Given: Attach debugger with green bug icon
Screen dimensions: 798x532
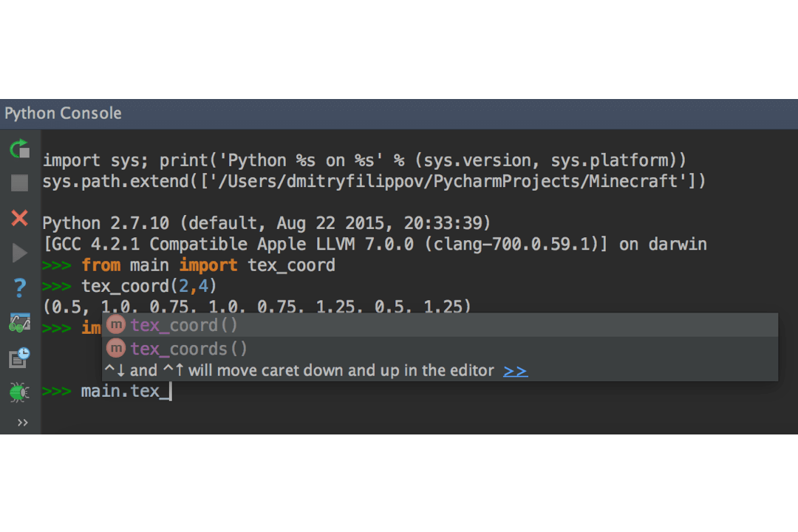Looking at the screenshot, I should (x=20, y=392).
